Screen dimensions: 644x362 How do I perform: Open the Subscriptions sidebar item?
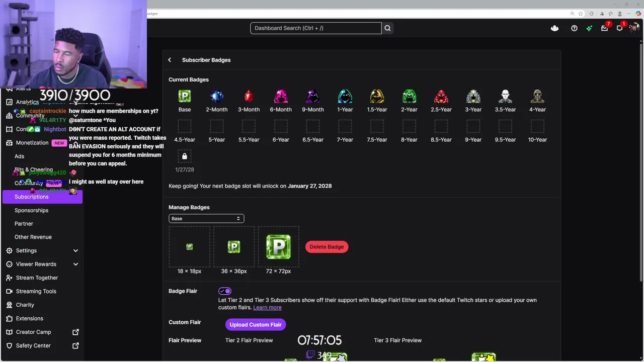[x=42, y=197]
